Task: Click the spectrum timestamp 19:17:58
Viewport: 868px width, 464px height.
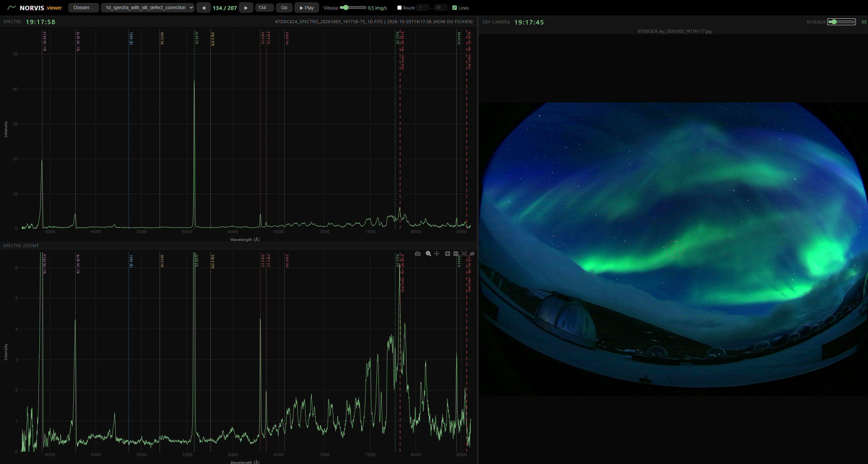Action: [x=41, y=22]
